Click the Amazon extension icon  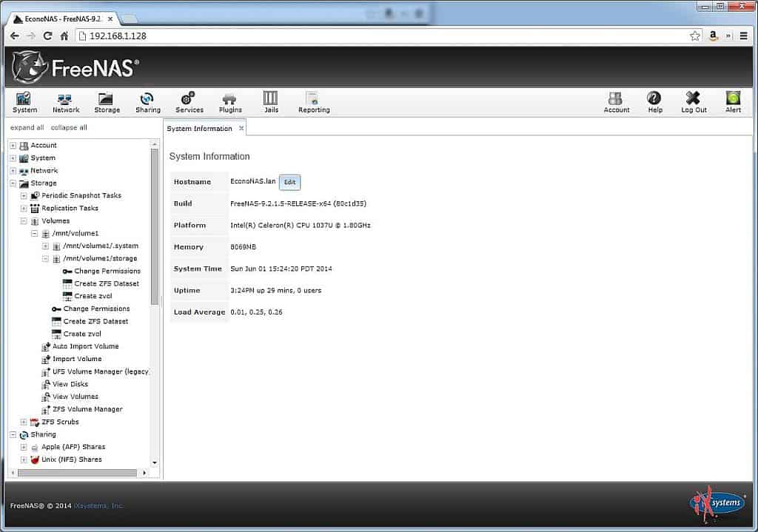coord(713,36)
